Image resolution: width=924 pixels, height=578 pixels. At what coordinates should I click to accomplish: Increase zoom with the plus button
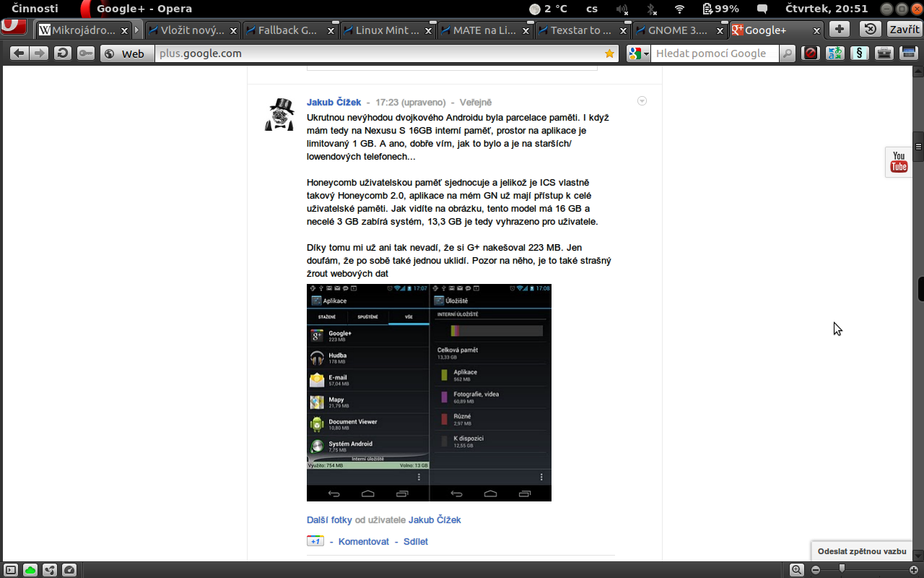tap(914, 570)
